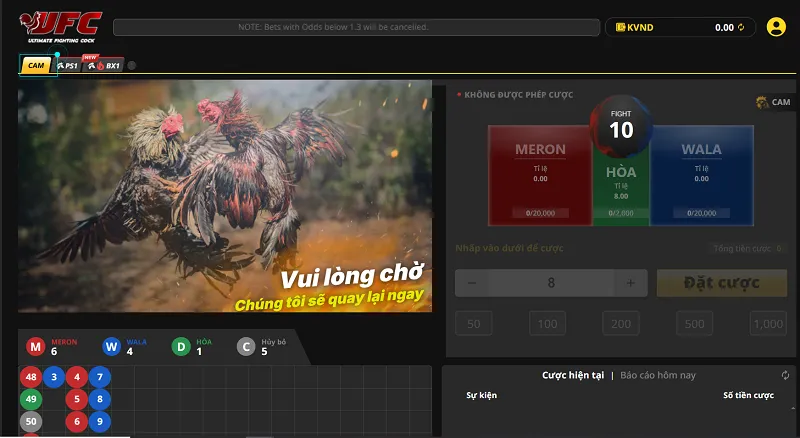Choose the red MERON betting panel

pyautogui.click(x=540, y=175)
